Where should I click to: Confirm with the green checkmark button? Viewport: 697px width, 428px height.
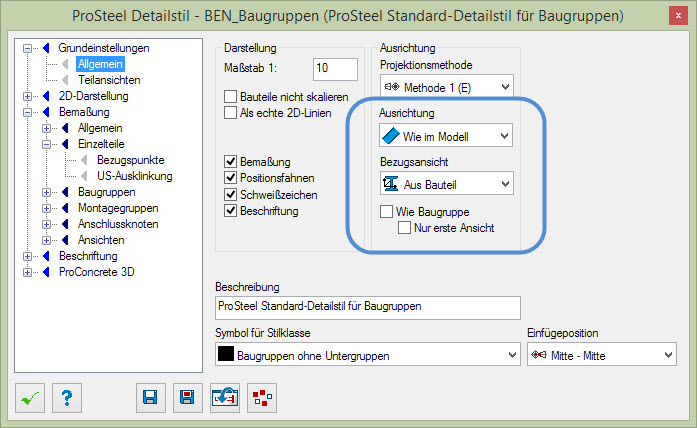pyautogui.click(x=30, y=398)
